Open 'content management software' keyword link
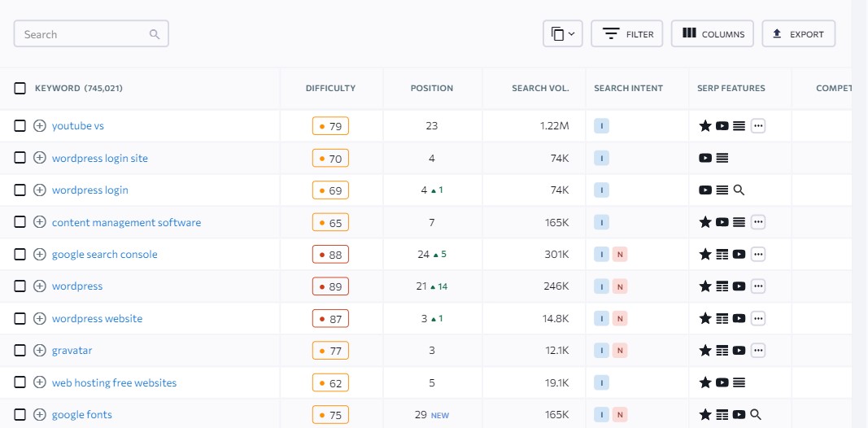Viewport: 868px width, 428px height. click(x=126, y=222)
